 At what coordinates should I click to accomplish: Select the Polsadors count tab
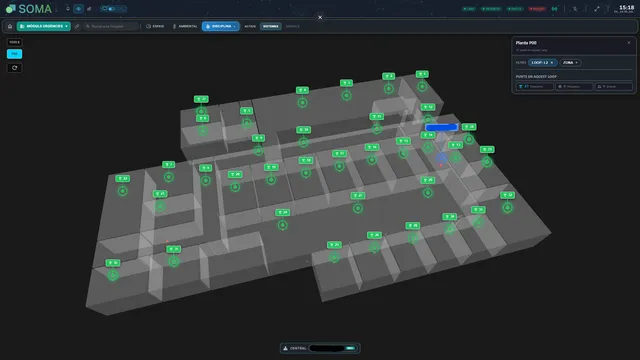573,87
